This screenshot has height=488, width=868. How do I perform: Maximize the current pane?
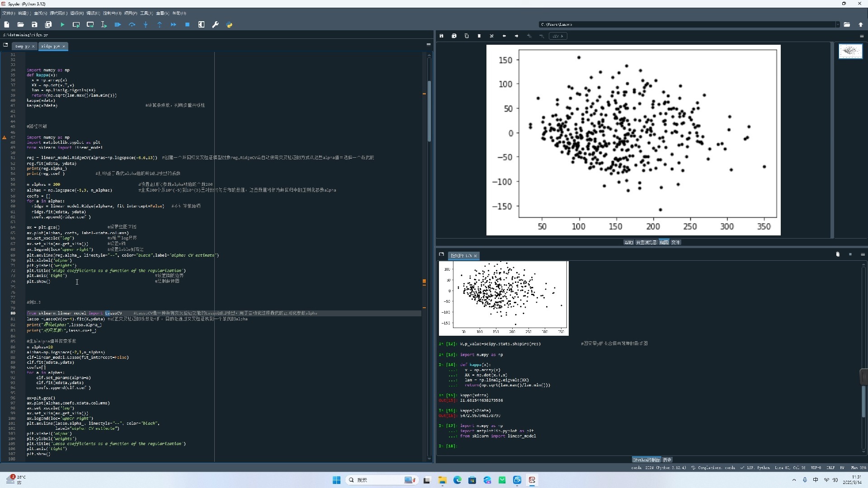[x=201, y=24]
